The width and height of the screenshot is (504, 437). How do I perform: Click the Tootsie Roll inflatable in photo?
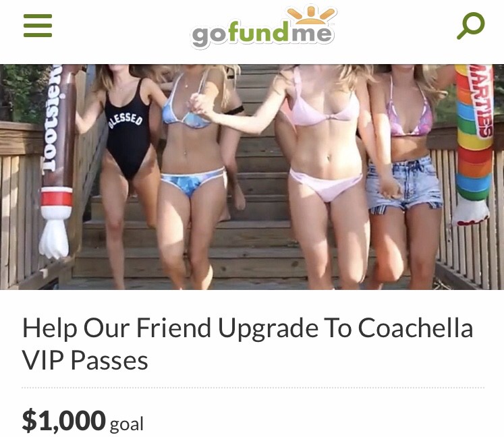pos(58,161)
